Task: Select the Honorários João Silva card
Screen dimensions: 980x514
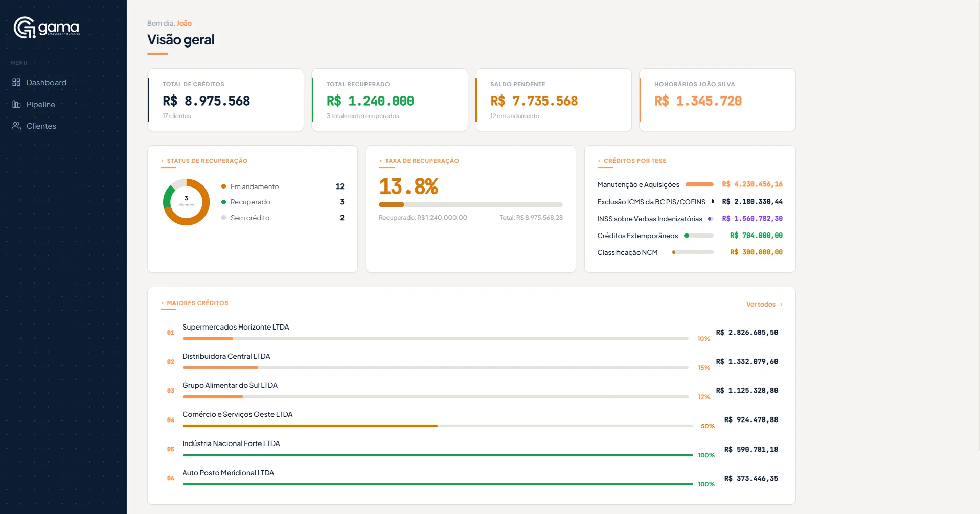Action: tap(717, 100)
